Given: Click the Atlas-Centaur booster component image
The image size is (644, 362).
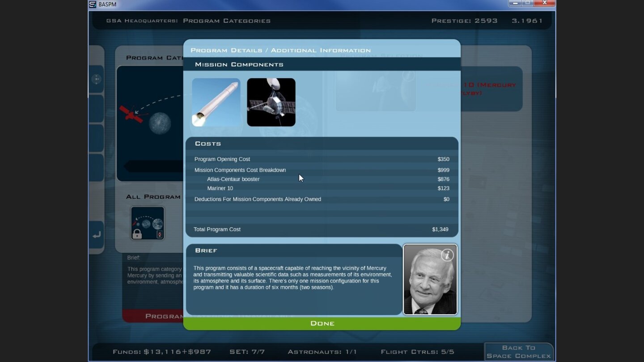Looking at the screenshot, I should click(x=216, y=102).
